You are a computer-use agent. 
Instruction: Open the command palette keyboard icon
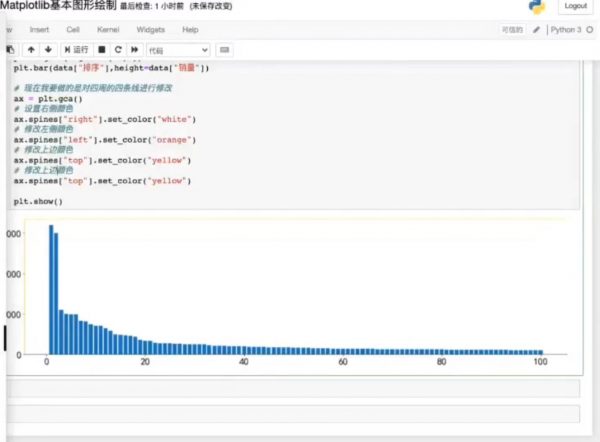224,49
